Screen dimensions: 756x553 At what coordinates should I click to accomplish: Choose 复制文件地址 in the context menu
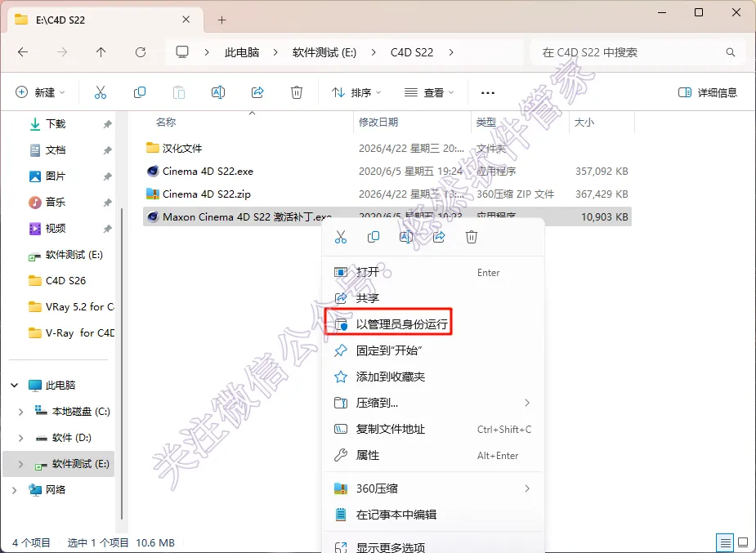point(433,429)
